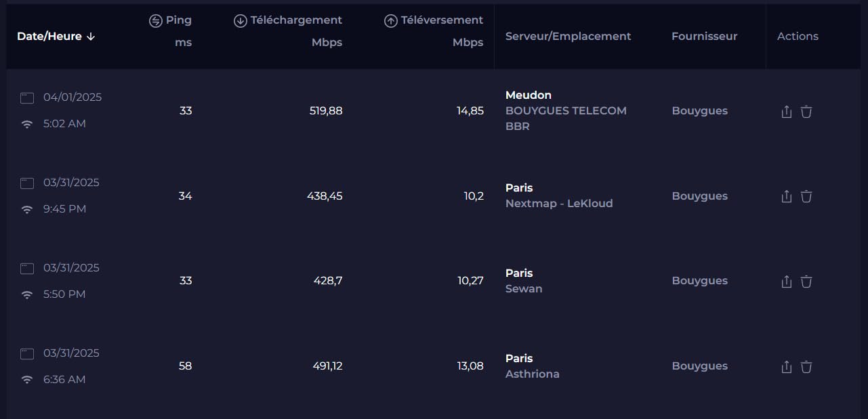The height and width of the screenshot is (419, 868).
Task: Click the Paris Asthriona server entry
Action: tap(532, 366)
